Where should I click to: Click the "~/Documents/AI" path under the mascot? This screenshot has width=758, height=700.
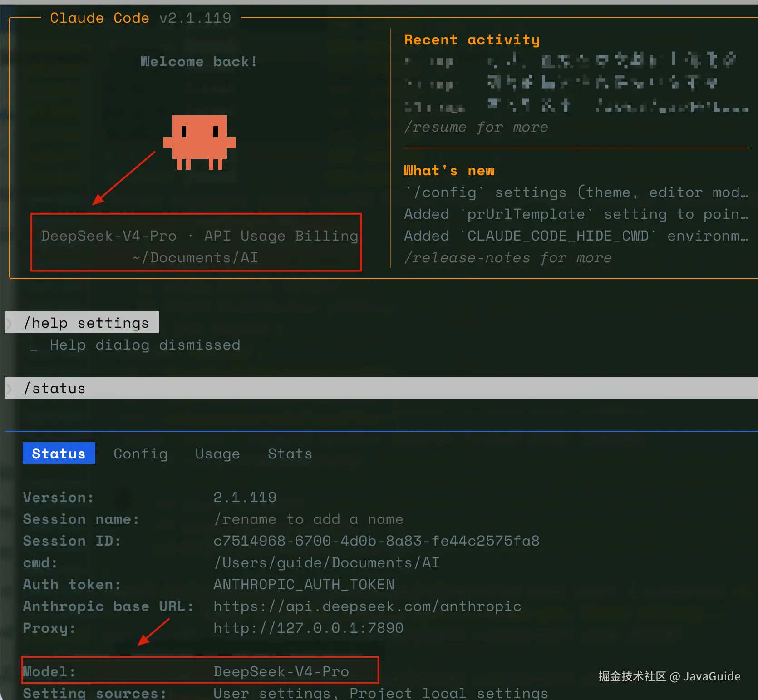point(195,257)
